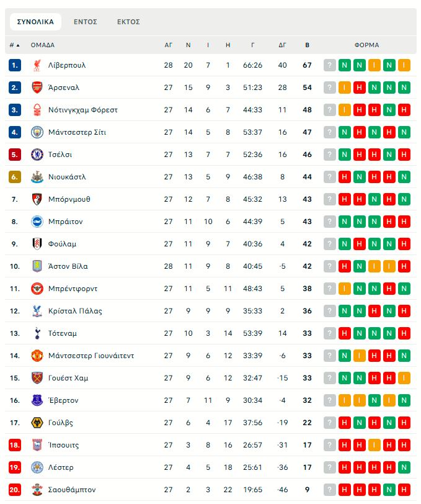
Task: Click Liverpool's gray upcoming-match form badge
Action: (x=329, y=65)
